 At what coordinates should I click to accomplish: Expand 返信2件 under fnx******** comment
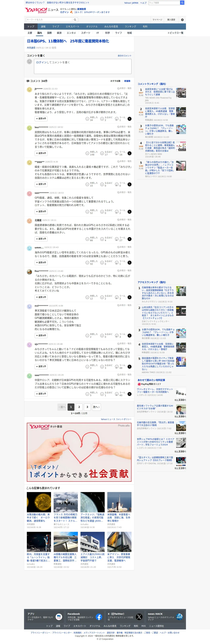(x=41, y=297)
